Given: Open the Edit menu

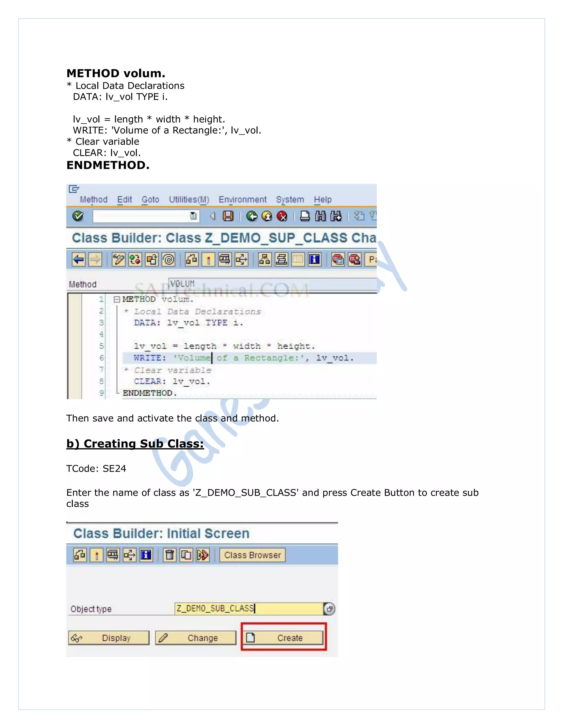Looking at the screenshot, I should click(125, 200).
